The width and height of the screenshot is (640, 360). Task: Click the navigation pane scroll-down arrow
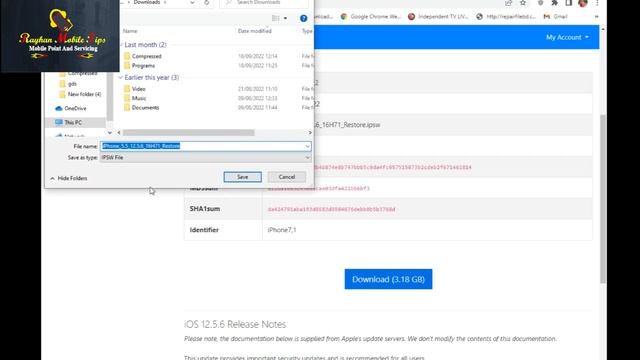(x=109, y=133)
